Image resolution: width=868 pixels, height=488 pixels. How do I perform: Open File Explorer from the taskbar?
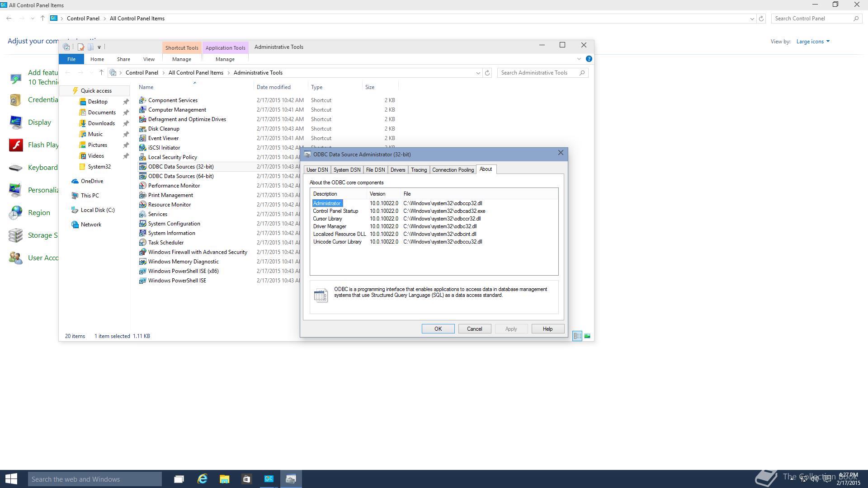point(224,479)
